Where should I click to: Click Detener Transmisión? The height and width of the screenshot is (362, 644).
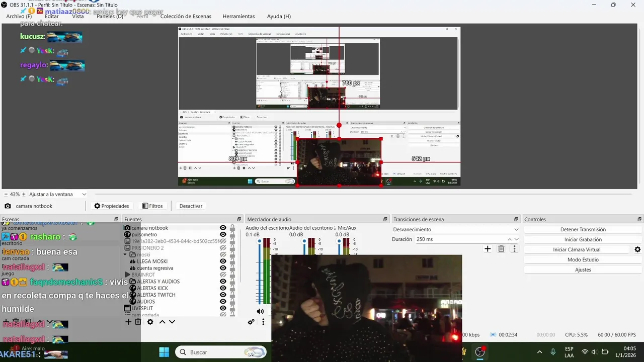583,229
